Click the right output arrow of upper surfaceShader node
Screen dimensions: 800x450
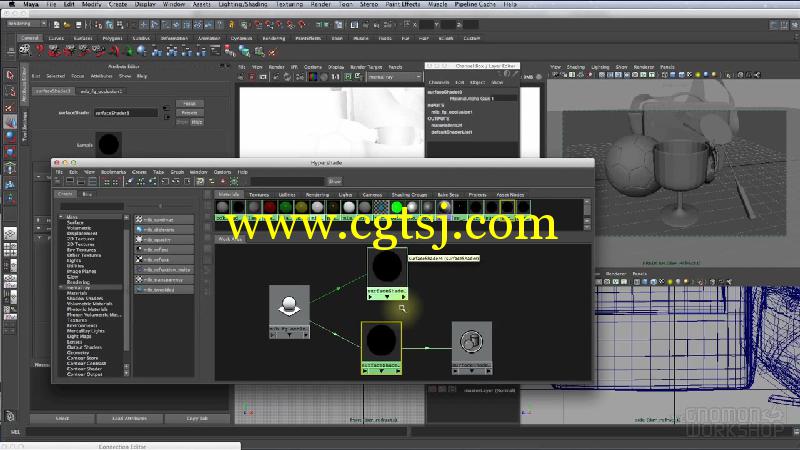(403, 296)
